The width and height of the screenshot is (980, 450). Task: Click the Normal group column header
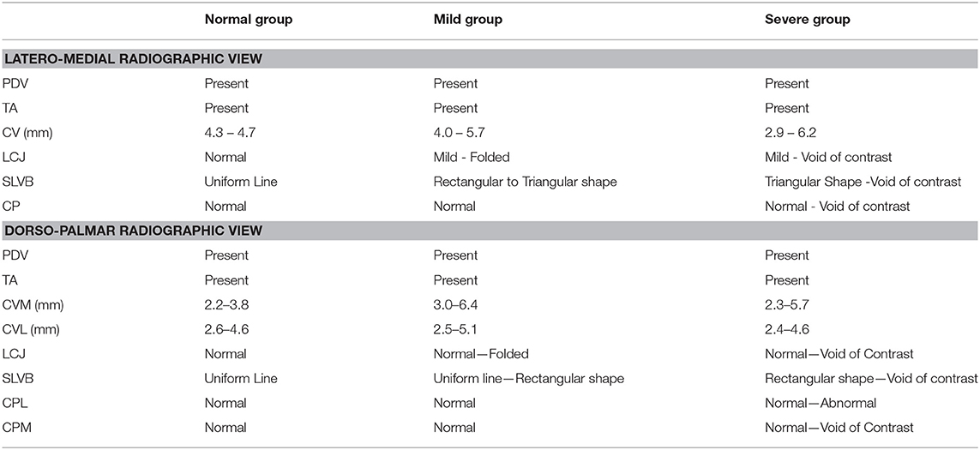click(x=248, y=20)
